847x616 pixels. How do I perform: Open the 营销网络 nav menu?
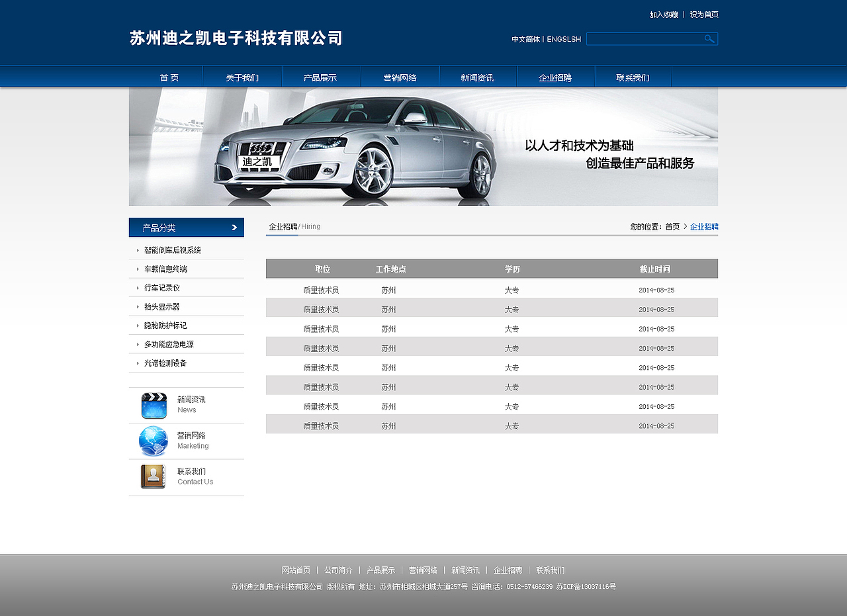coord(400,77)
